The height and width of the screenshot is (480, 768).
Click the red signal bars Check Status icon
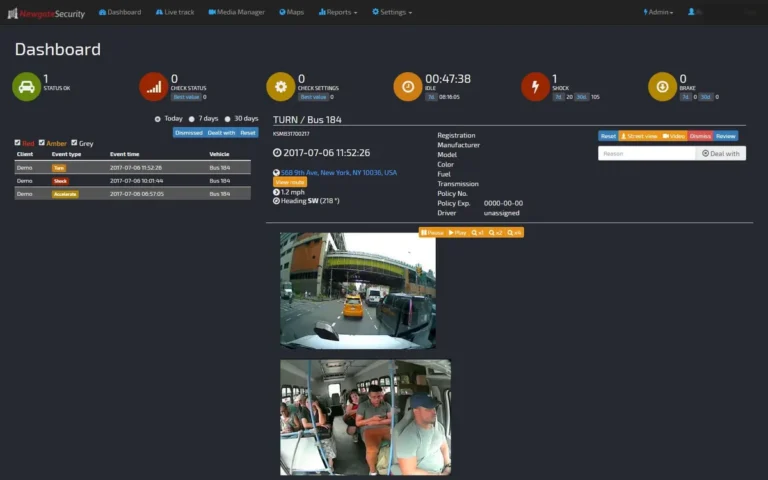(154, 87)
